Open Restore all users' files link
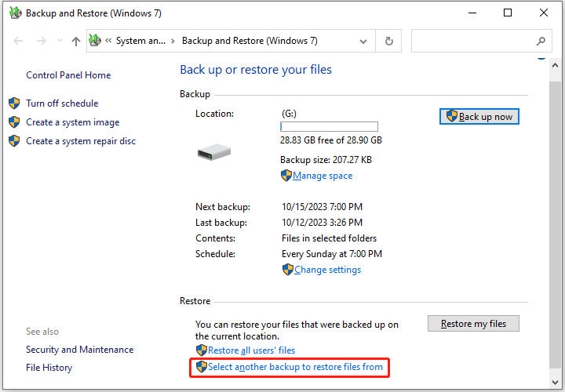Image resolution: width=565 pixels, height=392 pixels. point(252,350)
